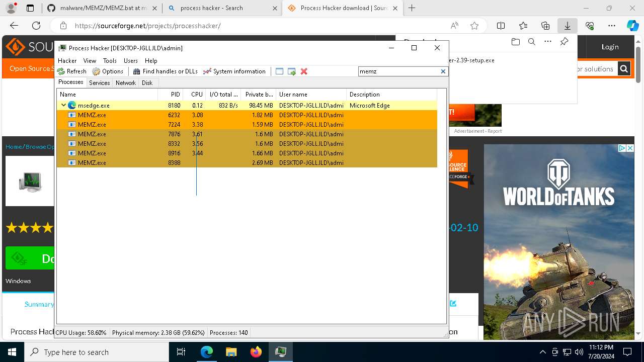This screenshot has height=362, width=644.
Task: Clear the memz search filter
Action: 443,71
